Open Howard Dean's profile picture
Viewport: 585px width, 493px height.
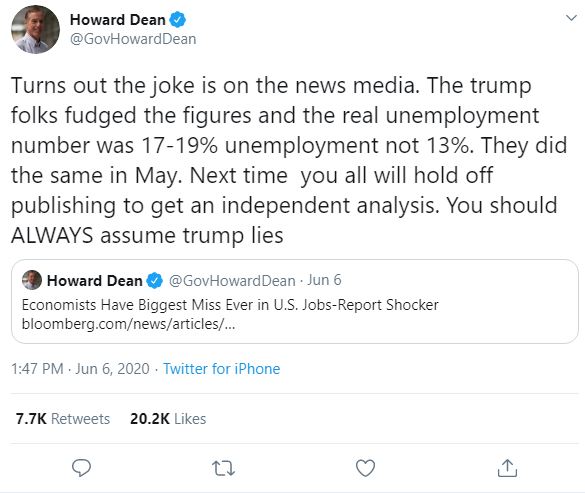point(35,29)
